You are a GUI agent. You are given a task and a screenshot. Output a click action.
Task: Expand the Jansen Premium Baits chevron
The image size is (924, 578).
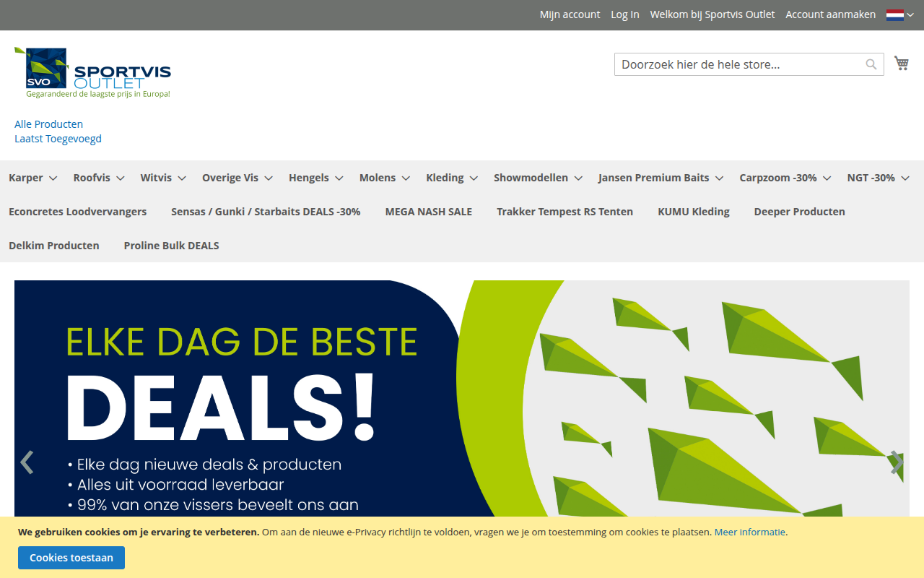coord(720,178)
